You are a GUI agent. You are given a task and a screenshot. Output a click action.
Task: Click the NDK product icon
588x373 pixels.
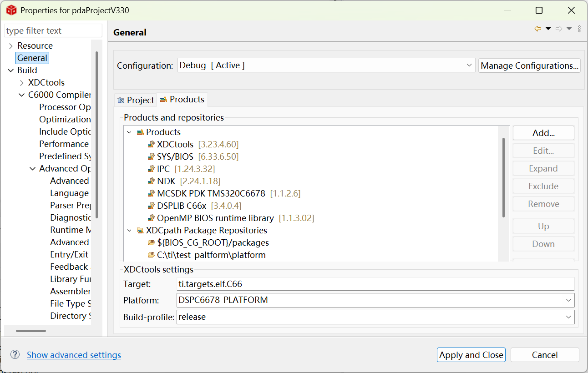pyautogui.click(x=151, y=181)
